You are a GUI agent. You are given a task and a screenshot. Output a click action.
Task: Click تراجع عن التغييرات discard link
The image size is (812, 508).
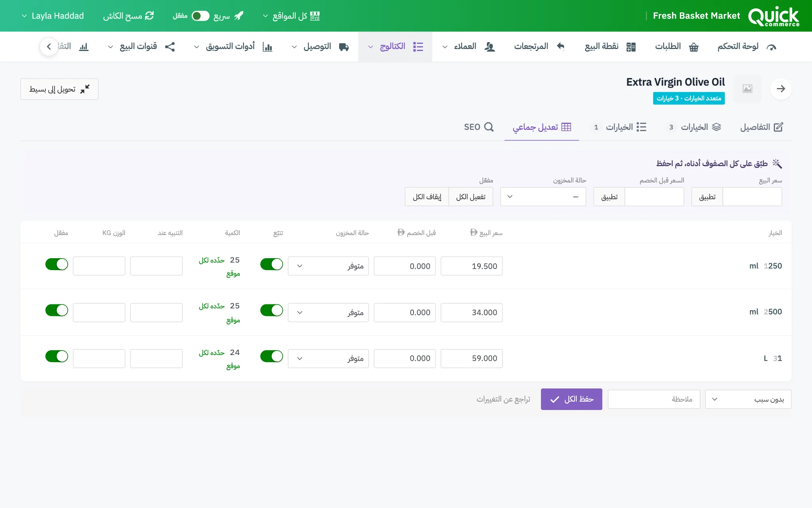point(504,399)
